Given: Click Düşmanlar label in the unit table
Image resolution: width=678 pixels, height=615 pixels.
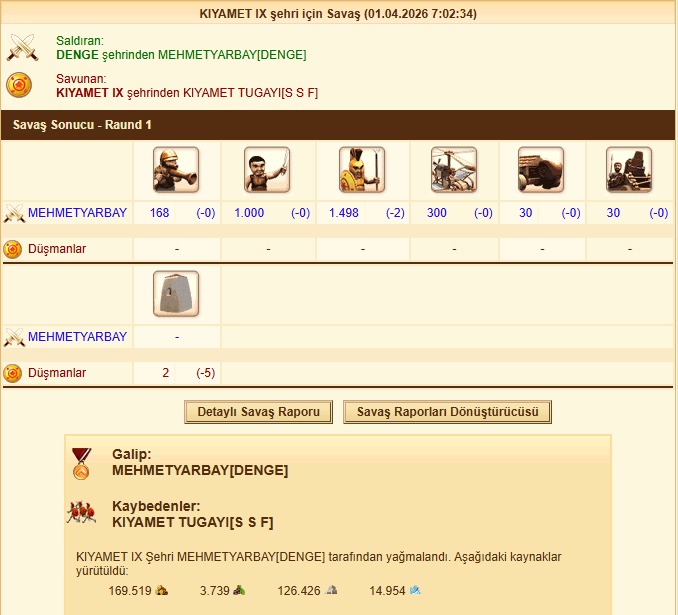Looking at the screenshot, I should point(57,249).
